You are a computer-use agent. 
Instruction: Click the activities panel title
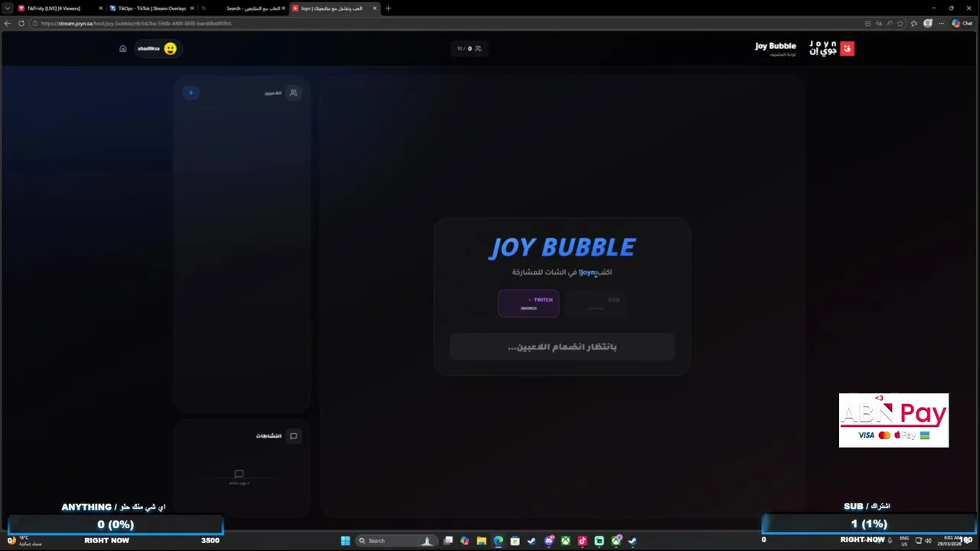point(269,435)
